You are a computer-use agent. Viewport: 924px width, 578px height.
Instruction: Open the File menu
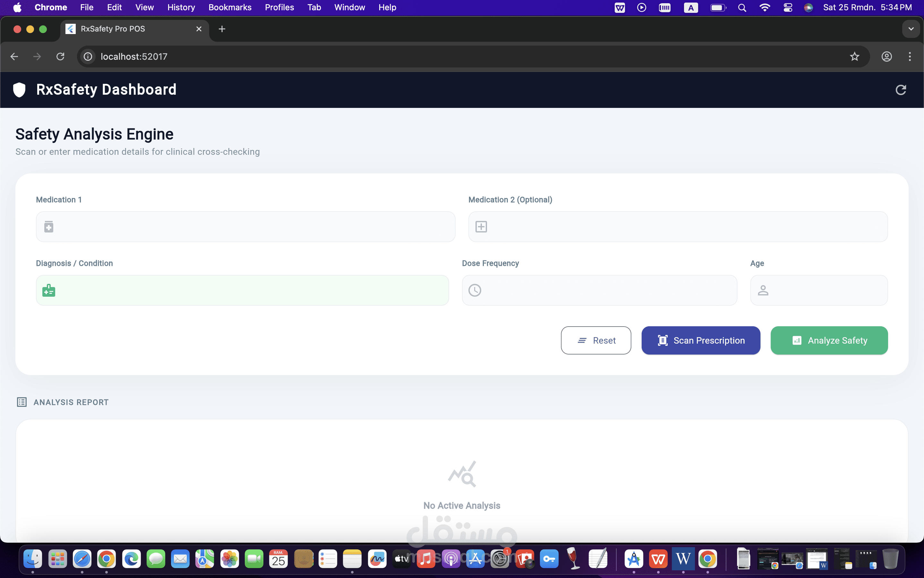point(87,8)
